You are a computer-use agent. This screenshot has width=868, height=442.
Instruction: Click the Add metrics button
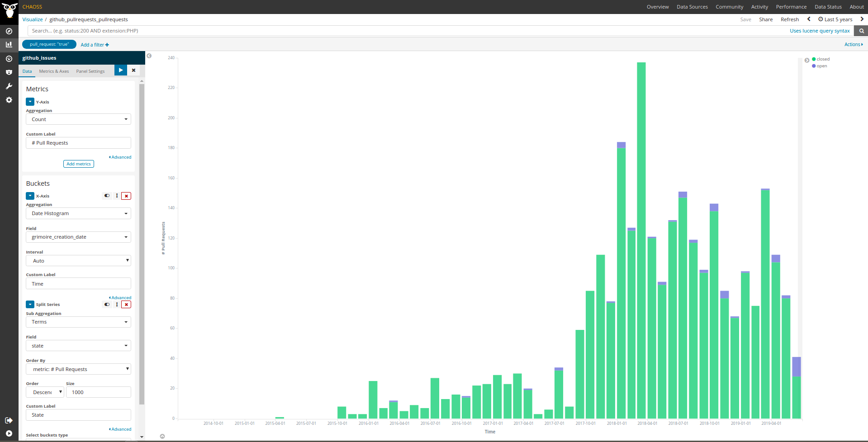tap(79, 164)
